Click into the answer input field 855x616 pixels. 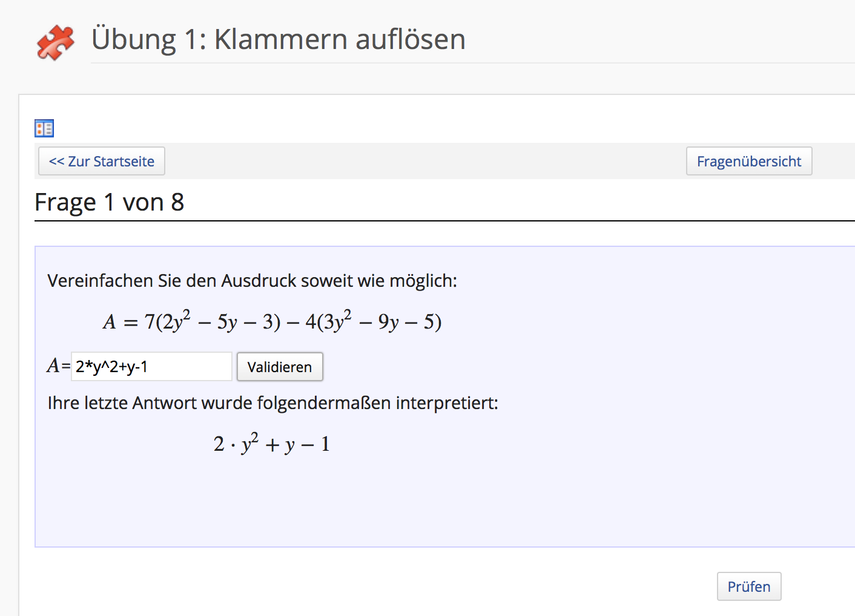[x=151, y=367]
